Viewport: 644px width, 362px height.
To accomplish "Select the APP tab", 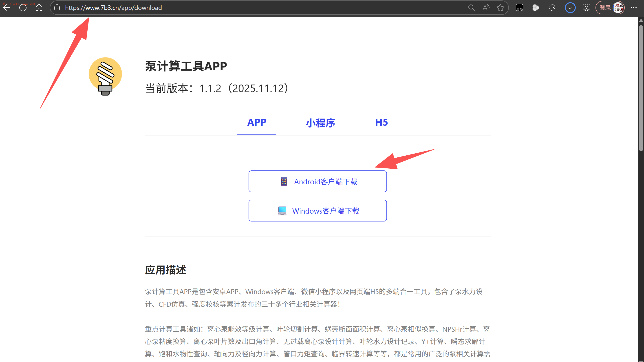I will click(x=257, y=122).
